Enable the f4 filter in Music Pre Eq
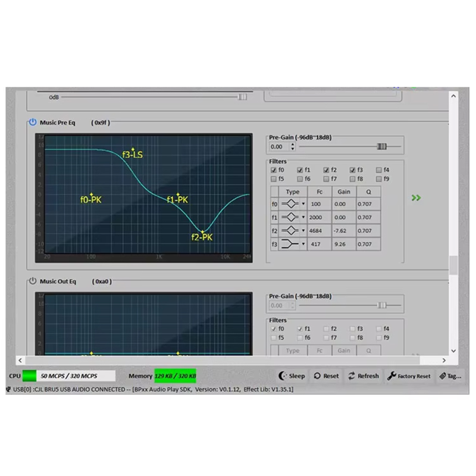This screenshot has height=476, width=476. tap(379, 170)
